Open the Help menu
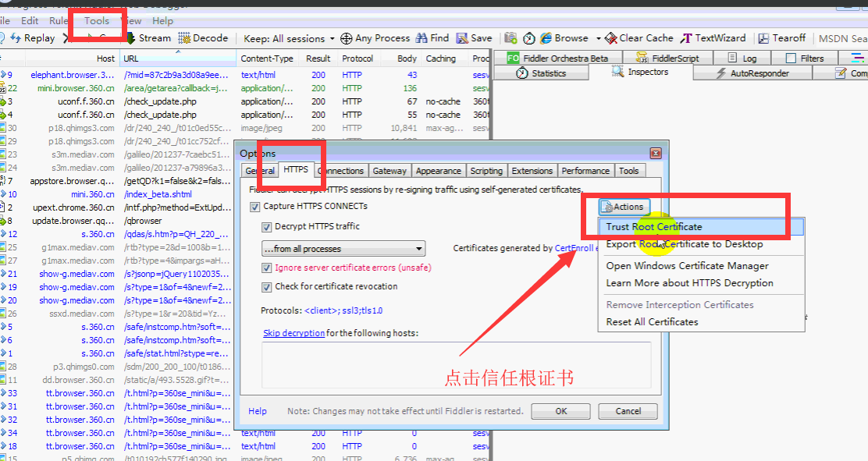 pos(162,21)
